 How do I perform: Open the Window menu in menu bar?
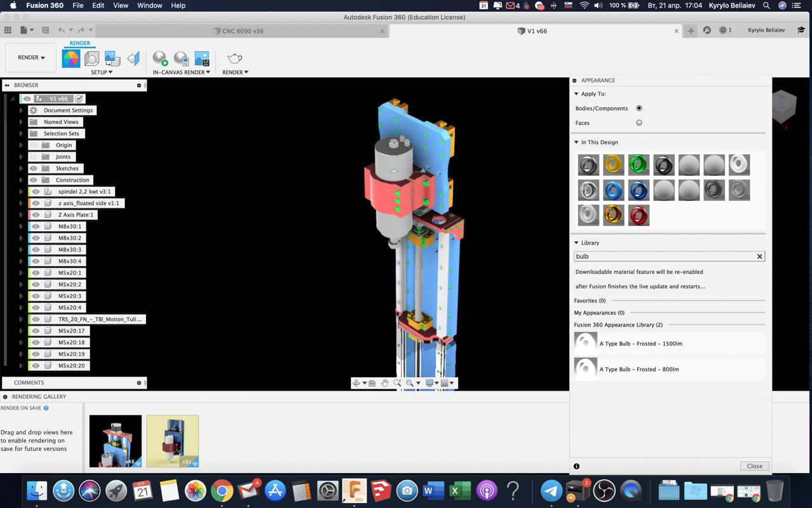pyautogui.click(x=150, y=5)
